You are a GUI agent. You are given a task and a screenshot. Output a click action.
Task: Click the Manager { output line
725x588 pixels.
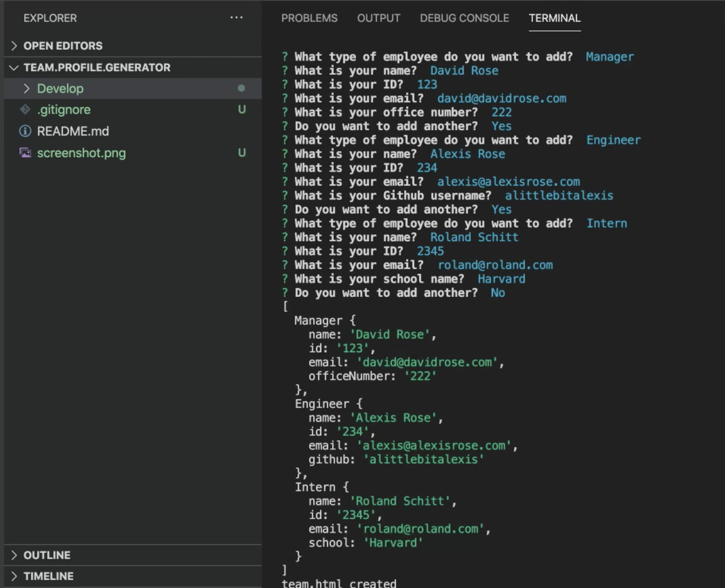(x=325, y=320)
